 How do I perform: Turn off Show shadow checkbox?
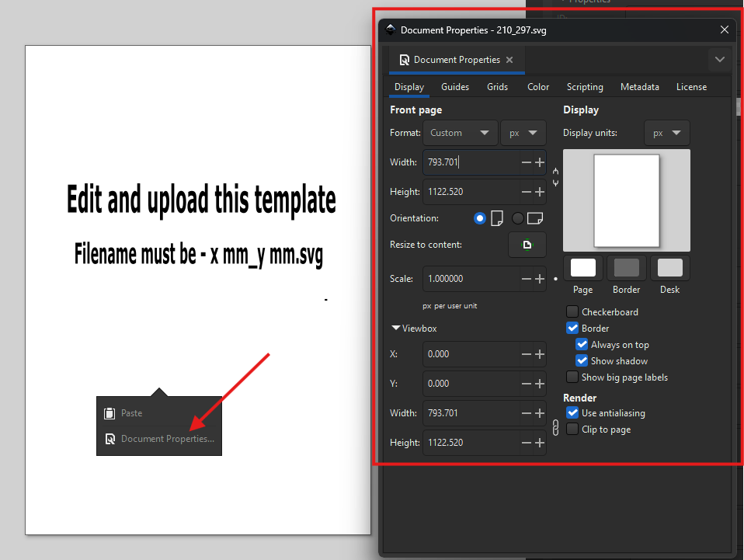[x=582, y=360]
